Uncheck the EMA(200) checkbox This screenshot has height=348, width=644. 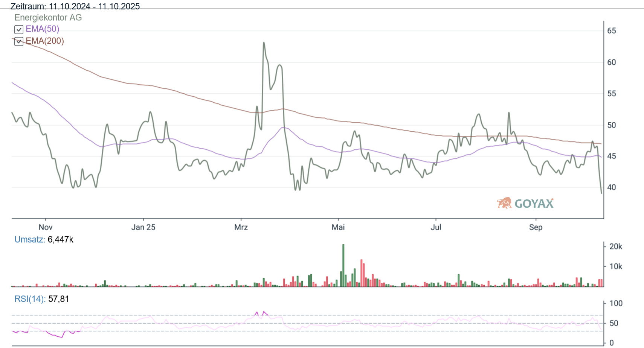point(19,41)
